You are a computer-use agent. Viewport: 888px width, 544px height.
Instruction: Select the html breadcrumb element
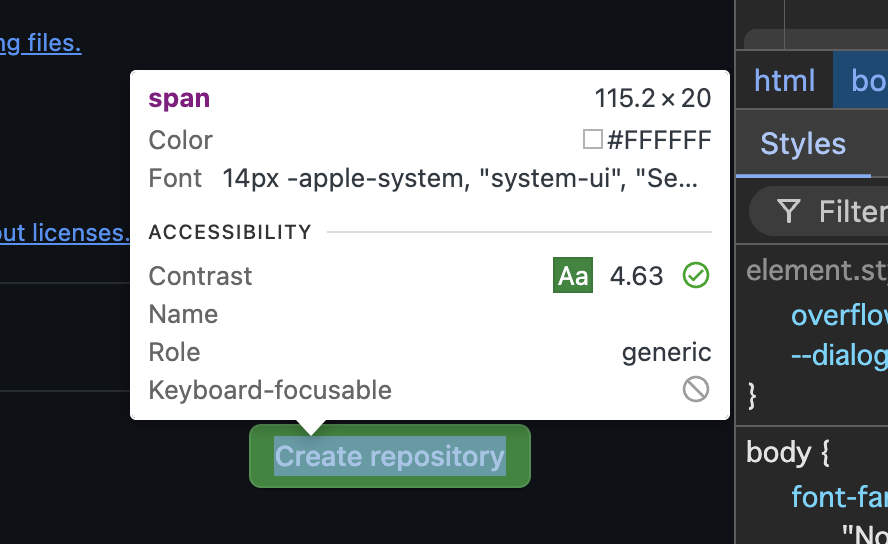pyautogui.click(x=784, y=81)
